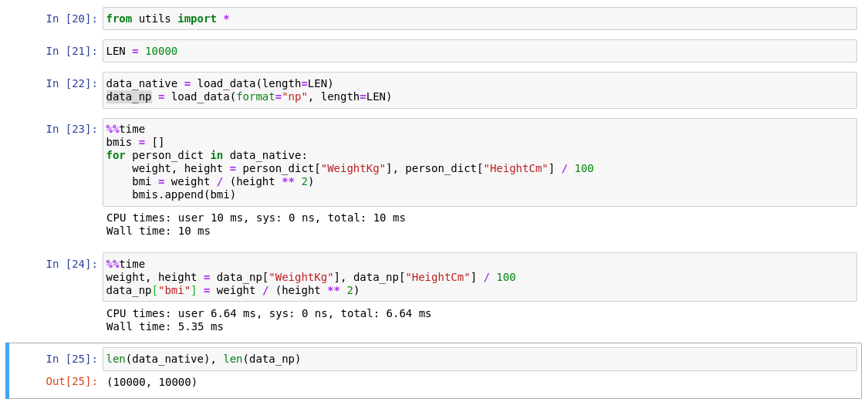This screenshot has height=402, width=868.
Task: Click the In [21] prompt label
Action: pos(72,51)
